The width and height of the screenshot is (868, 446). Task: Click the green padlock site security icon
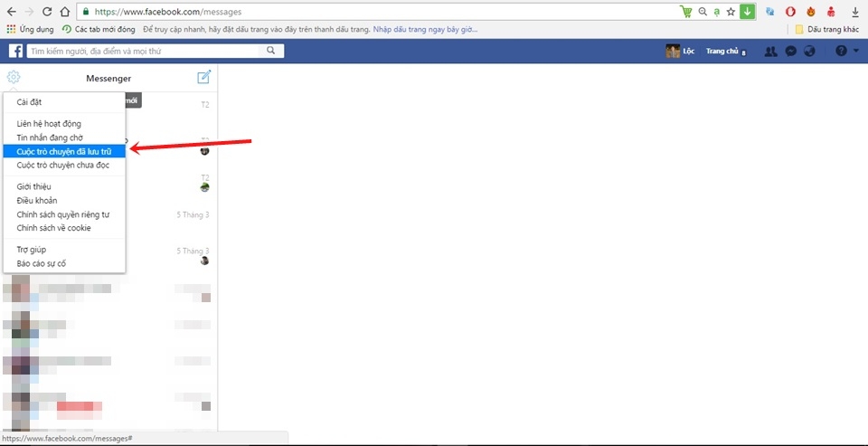[87, 12]
